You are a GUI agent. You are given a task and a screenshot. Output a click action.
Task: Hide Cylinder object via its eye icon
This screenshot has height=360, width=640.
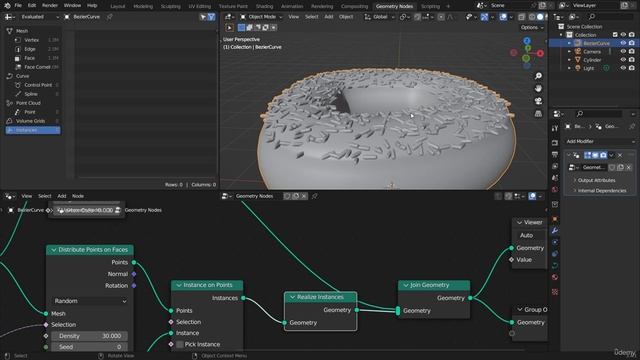pyautogui.click(x=623, y=60)
